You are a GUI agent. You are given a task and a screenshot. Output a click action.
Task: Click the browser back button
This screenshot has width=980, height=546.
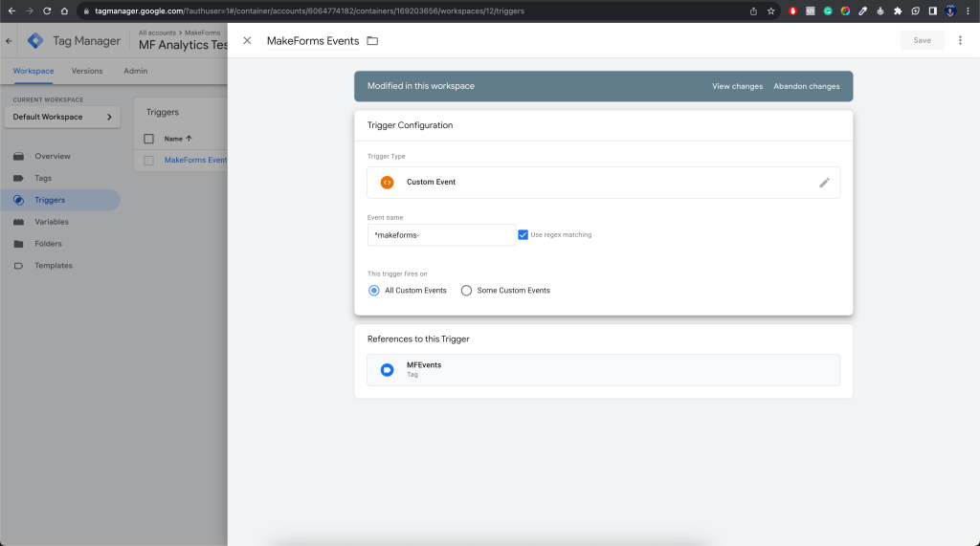pyautogui.click(x=11, y=11)
